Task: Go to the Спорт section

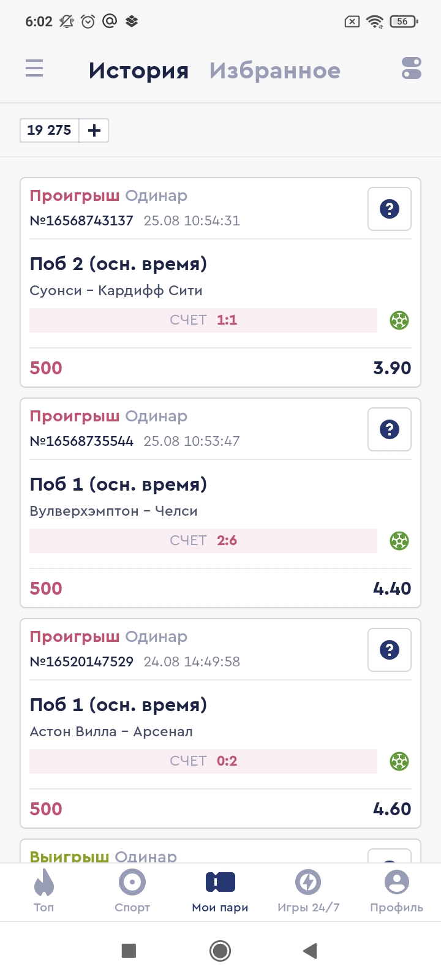Action: [x=132, y=891]
